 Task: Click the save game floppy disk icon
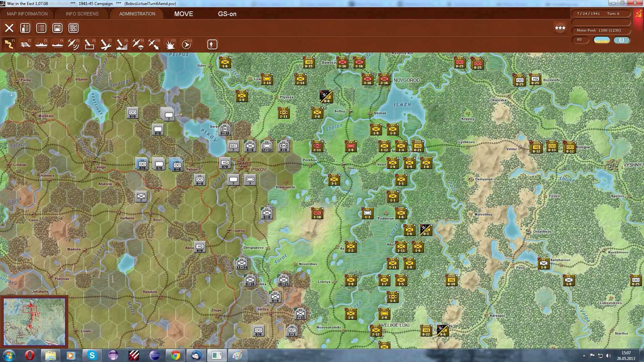[x=57, y=28]
